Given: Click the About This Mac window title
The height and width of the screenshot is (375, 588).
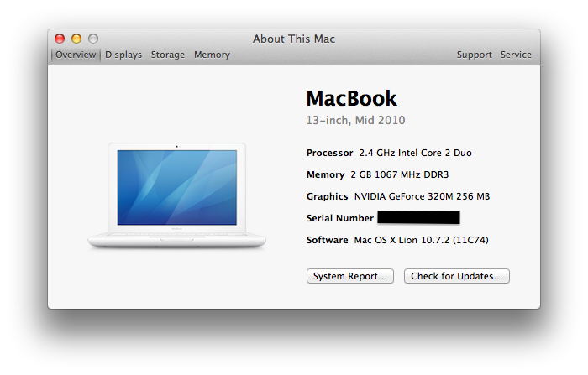Looking at the screenshot, I should click(x=294, y=39).
